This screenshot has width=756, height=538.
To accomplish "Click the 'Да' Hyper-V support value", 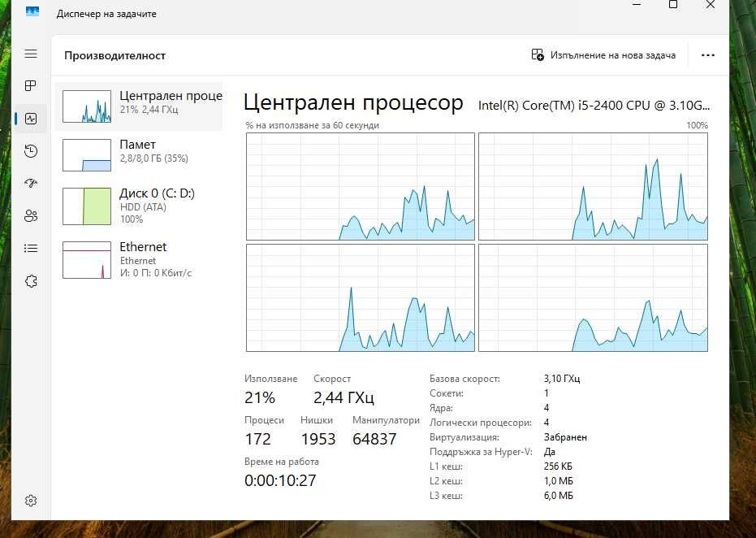I will [x=549, y=452].
